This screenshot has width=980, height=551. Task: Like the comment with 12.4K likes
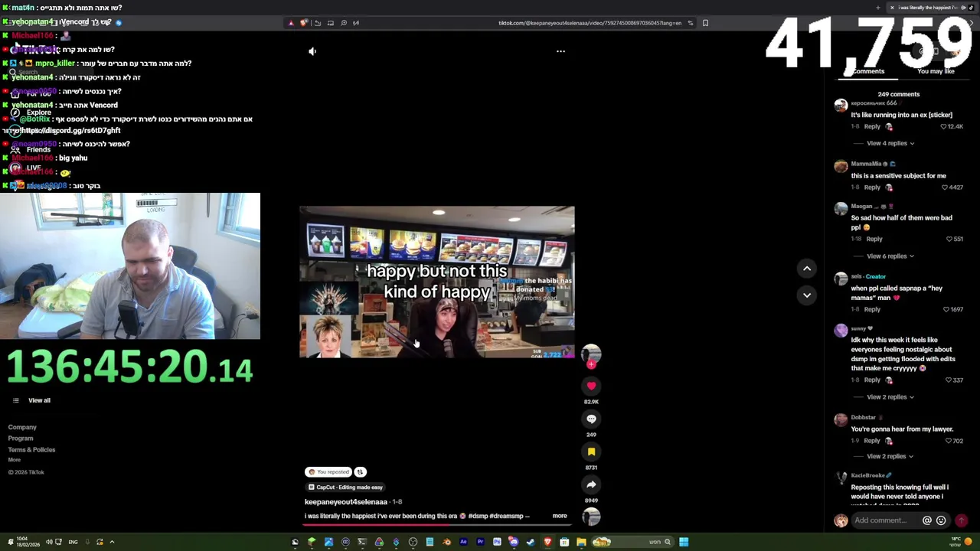point(943,126)
